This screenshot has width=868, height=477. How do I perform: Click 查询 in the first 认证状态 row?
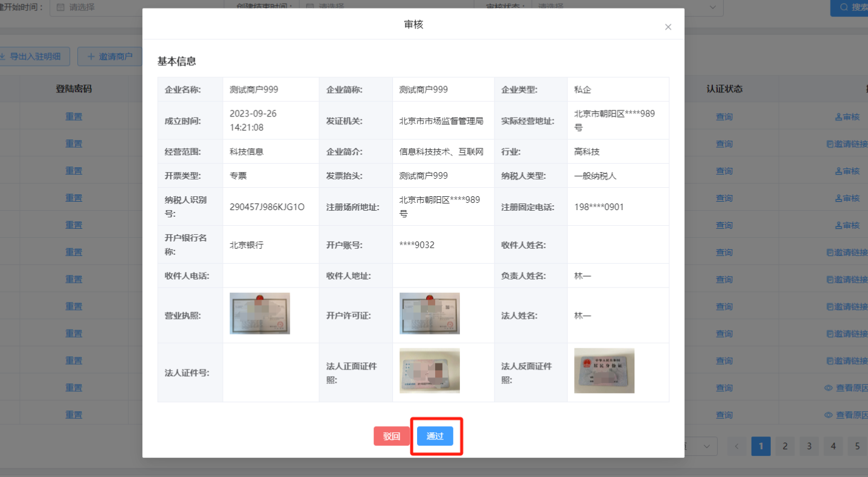click(x=724, y=117)
